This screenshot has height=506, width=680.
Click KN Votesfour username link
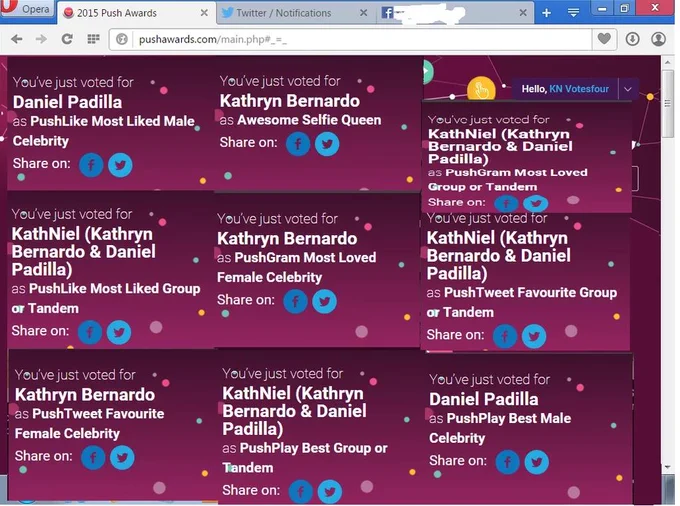click(x=579, y=89)
